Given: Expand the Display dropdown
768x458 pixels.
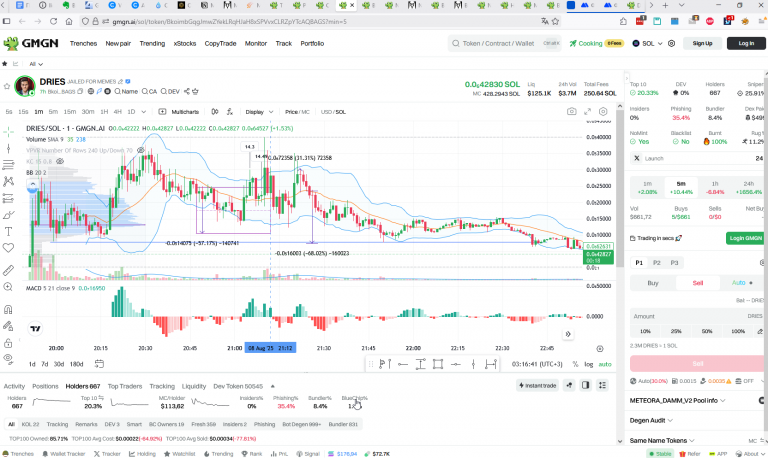Looking at the screenshot, I should click(x=259, y=112).
